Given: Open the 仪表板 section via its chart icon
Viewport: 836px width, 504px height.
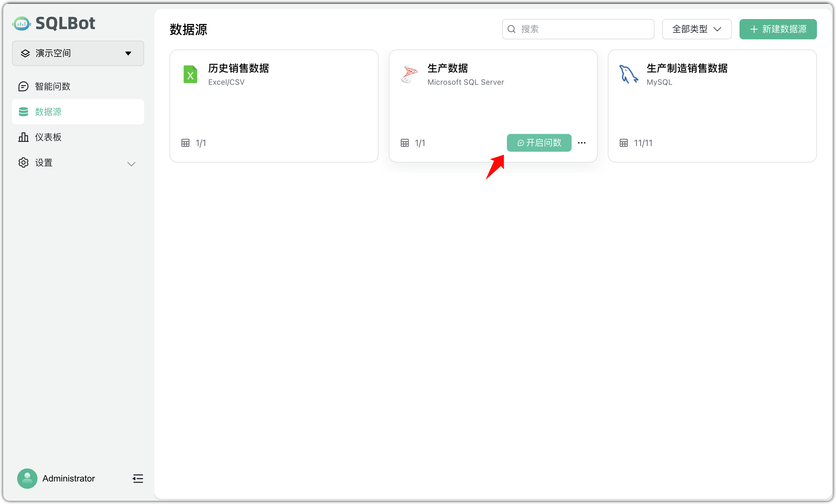Looking at the screenshot, I should tap(23, 137).
